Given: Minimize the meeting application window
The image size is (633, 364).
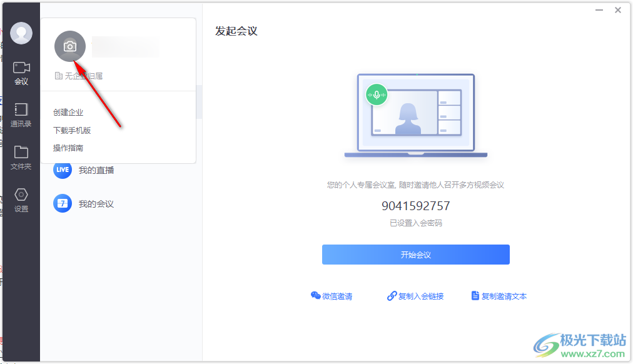Looking at the screenshot, I should point(600,10).
